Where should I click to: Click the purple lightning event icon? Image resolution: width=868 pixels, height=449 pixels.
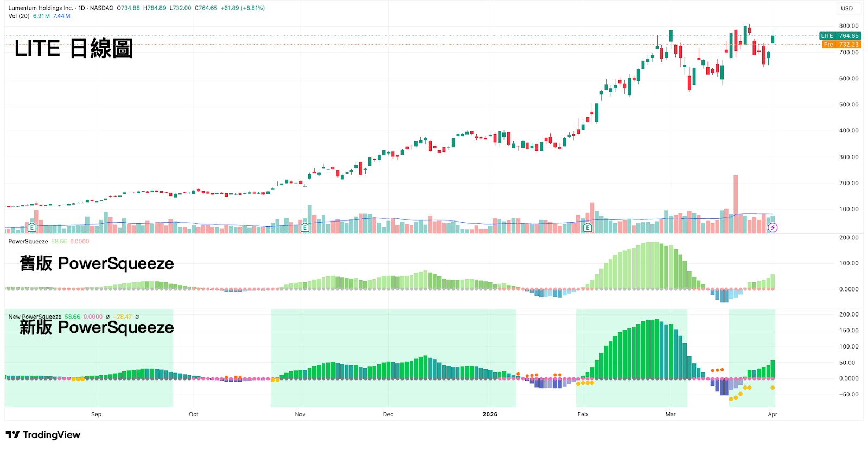point(773,227)
